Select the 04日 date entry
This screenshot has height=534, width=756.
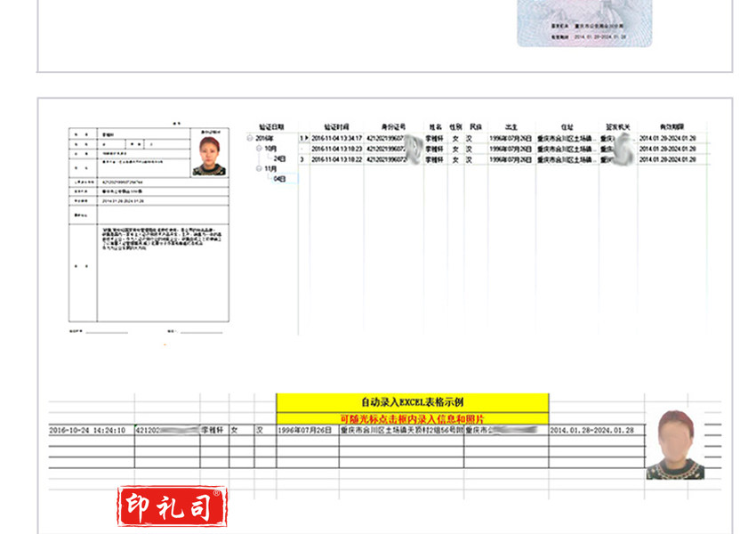tap(278, 179)
